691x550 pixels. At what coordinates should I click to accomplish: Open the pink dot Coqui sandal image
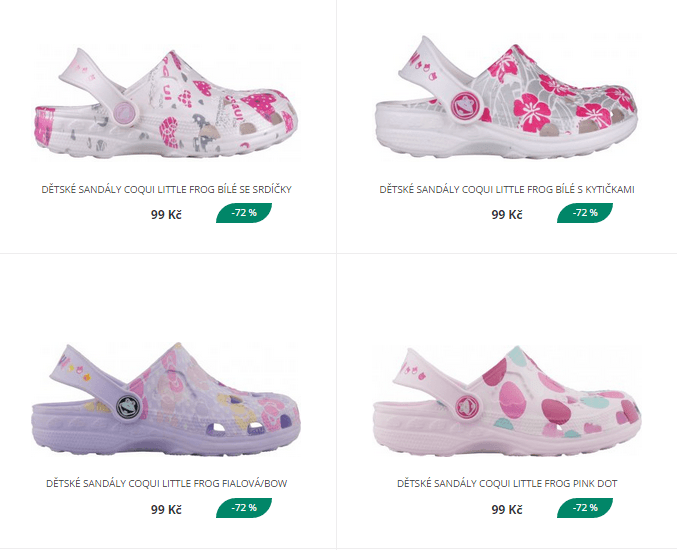tap(507, 401)
